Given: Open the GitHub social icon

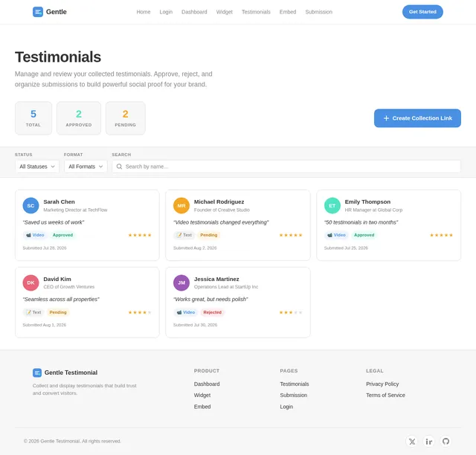Looking at the screenshot, I should 446,441.
